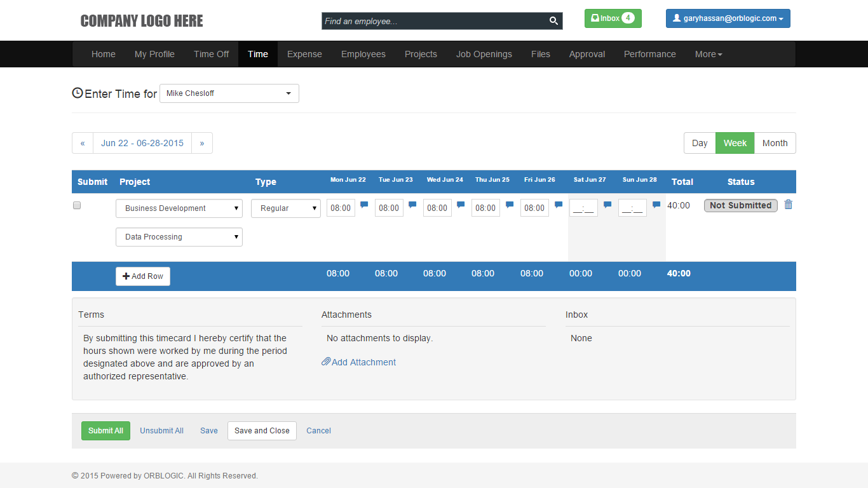Expand the Business Development project dropdown
The height and width of the screenshot is (488, 868).
click(179, 208)
